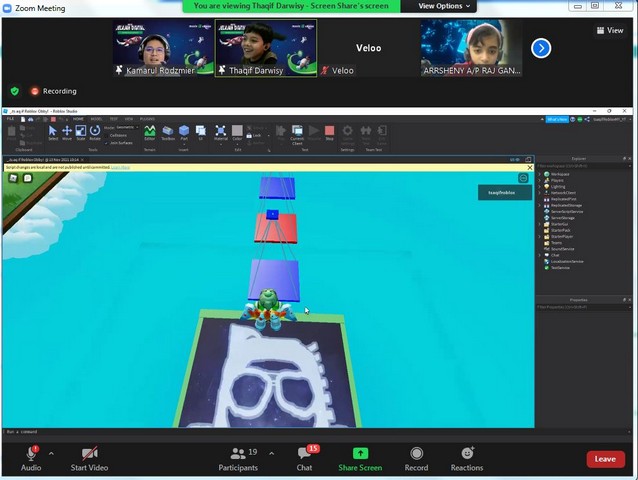This screenshot has height=480, width=638.
Task: Click the Start Video camera icon
Action: pos(90,454)
